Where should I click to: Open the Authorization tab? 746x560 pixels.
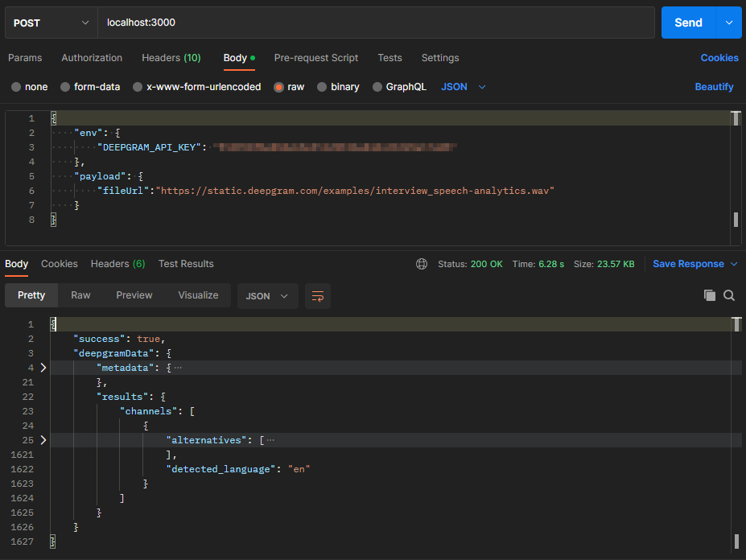coord(92,58)
